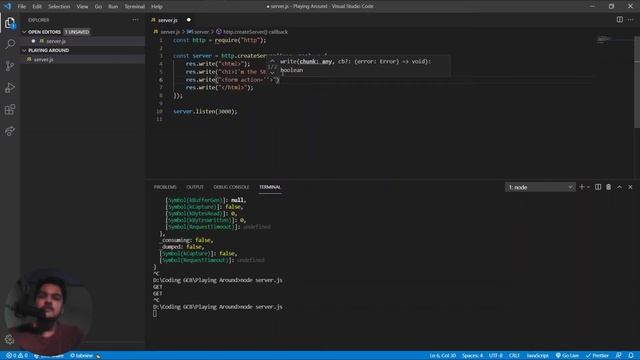The height and width of the screenshot is (360, 640).
Task: Open the File menu
Action: [x=22, y=6]
